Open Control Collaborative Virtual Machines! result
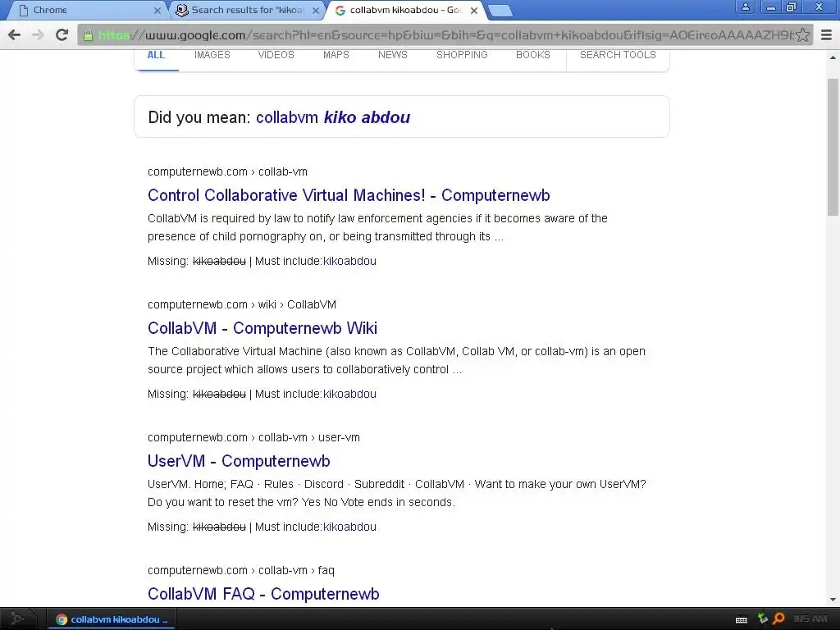This screenshot has height=630, width=840. click(x=349, y=195)
